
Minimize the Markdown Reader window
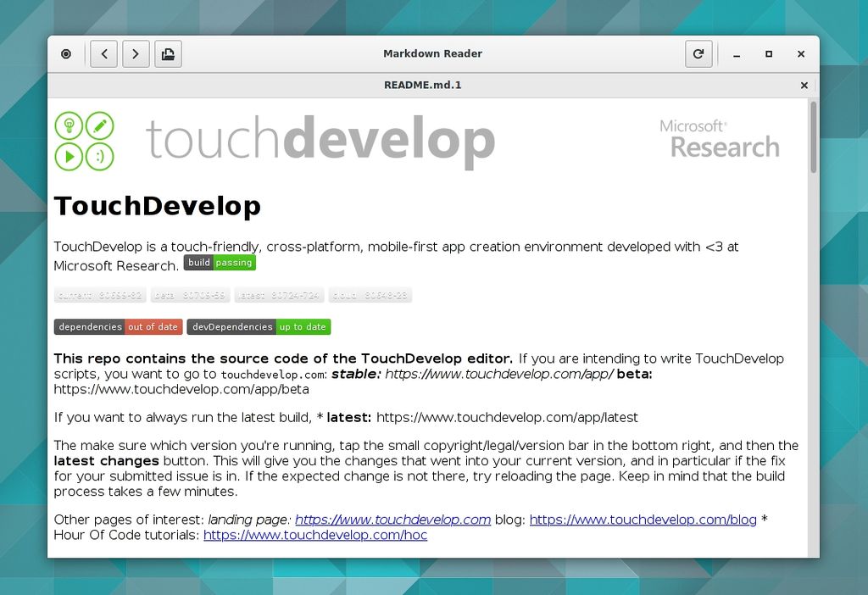click(x=737, y=54)
